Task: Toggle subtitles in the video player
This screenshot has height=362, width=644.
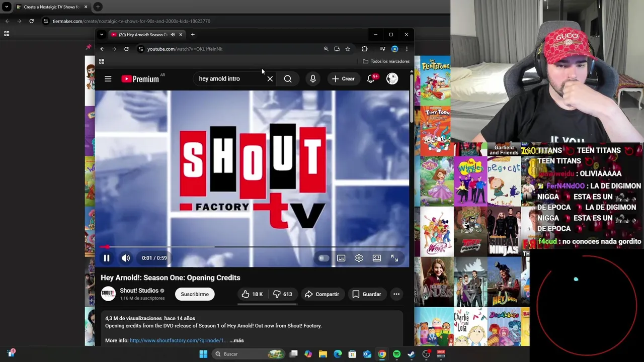Action: [341, 258]
